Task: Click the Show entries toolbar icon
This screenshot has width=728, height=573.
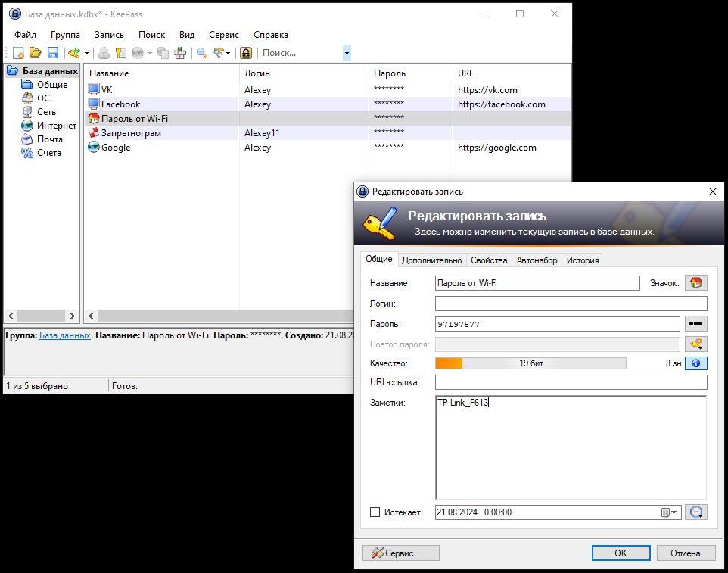Action: [x=219, y=53]
